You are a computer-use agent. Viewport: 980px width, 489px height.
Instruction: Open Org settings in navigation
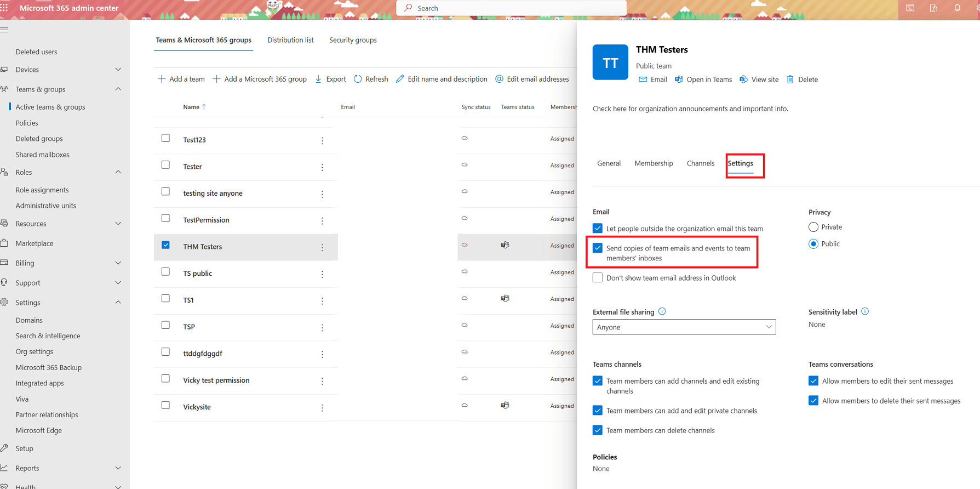(x=35, y=351)
